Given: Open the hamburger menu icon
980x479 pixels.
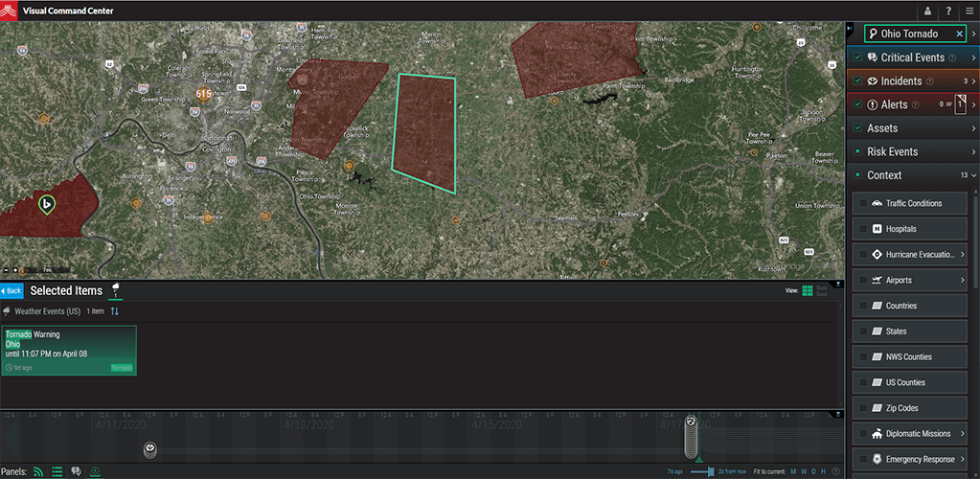Looking at the screenshot, I should (969, 11).
